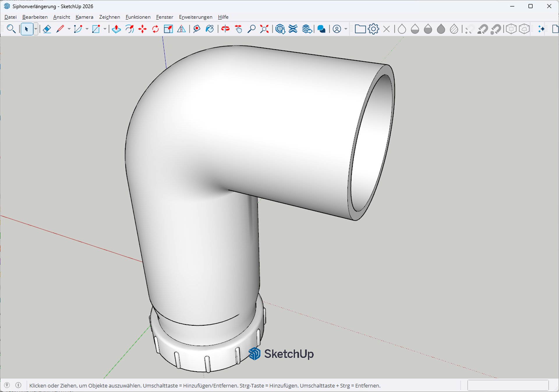
Task: Select the Scale tool
Action: click(x=168, y=29)
